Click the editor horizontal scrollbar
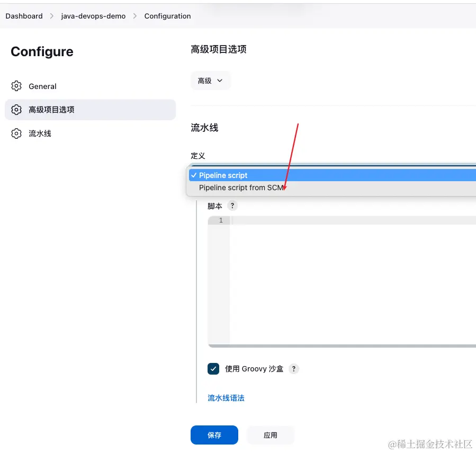Image resolution: width=476 pixels, height=453 pixels. [342, 346]
